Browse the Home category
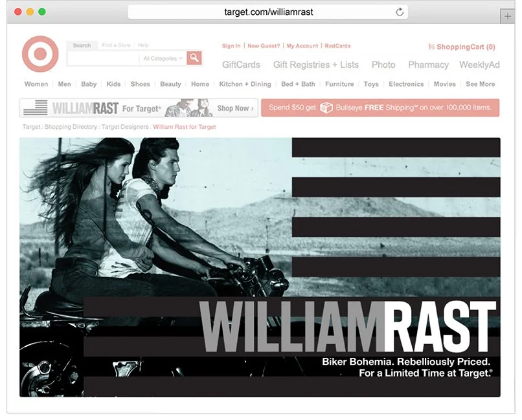The image size is (522, 420). (200, 84)
